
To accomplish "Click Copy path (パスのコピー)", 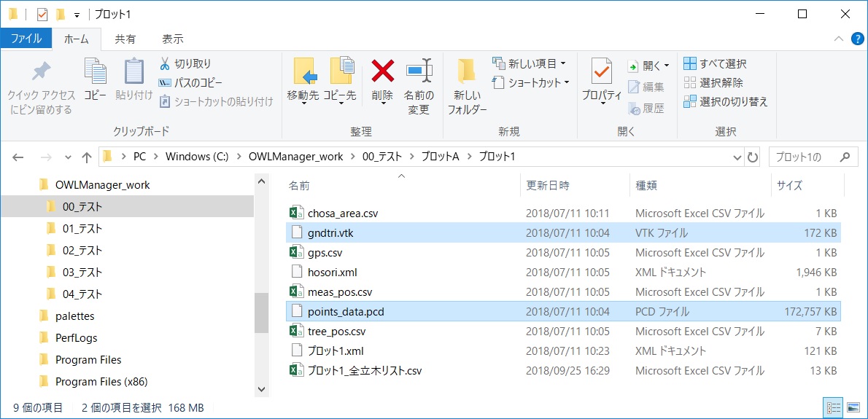I will click(190, 83).
